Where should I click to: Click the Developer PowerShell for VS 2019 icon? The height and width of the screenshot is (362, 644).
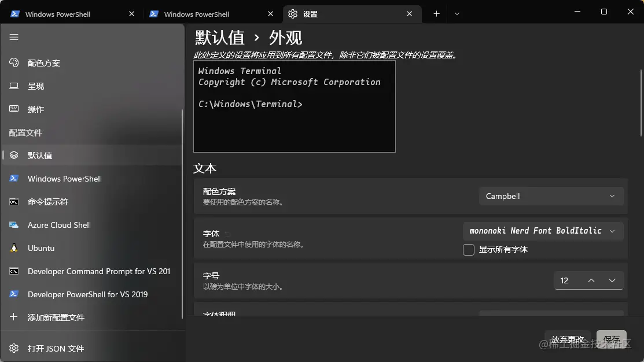click(x=14, y=294)
